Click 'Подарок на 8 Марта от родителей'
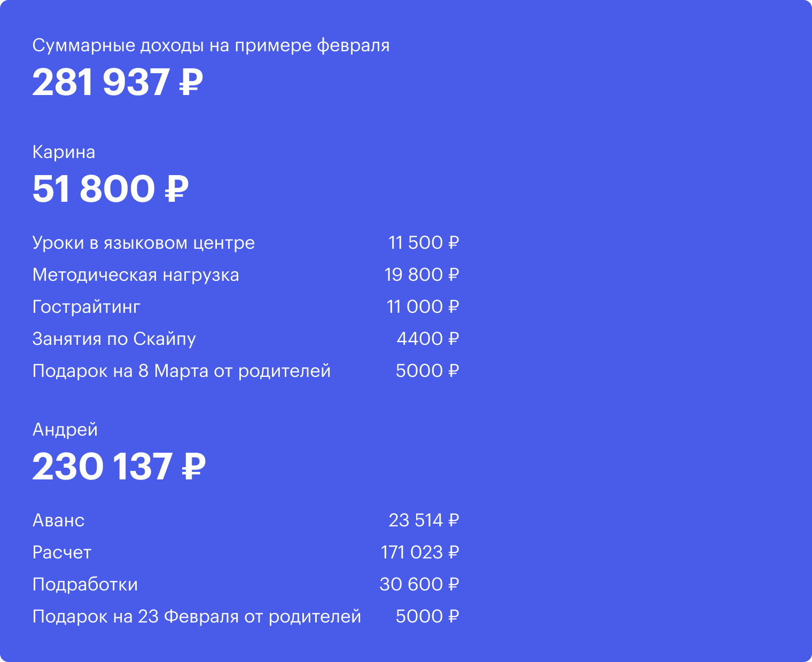The height and width of the screenshot is (662, 812). [182, 371]
